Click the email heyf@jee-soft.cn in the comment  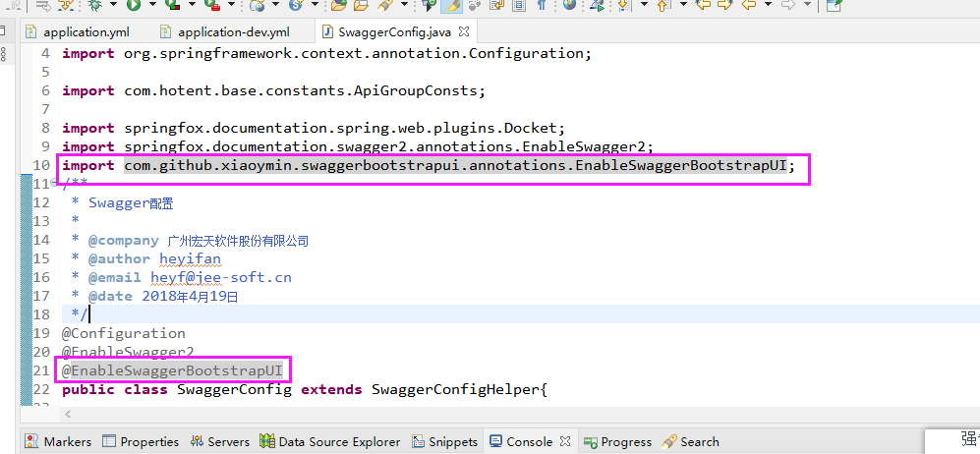(x=221, y=277)
